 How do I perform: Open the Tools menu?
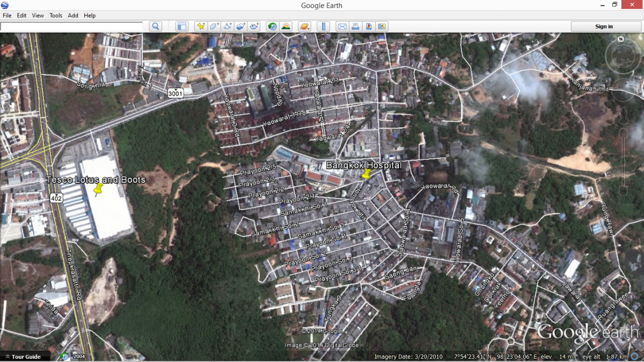click(56, 16)
